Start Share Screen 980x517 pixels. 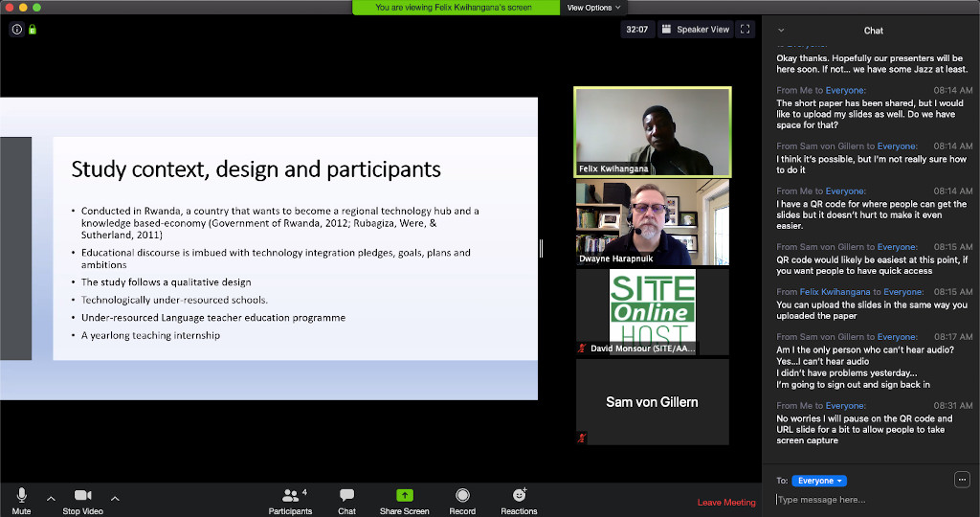pos(404,500)
